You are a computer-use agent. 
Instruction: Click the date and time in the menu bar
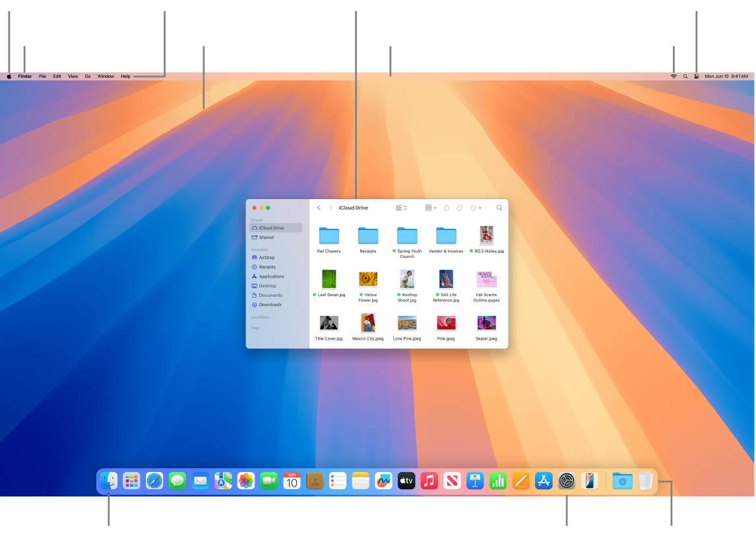click(726, 76)
